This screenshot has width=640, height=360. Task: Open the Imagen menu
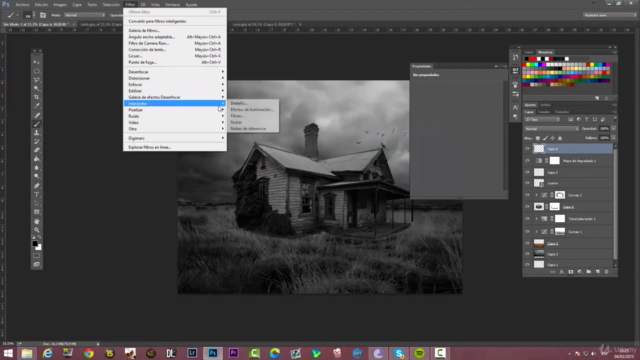pos(60,4)
